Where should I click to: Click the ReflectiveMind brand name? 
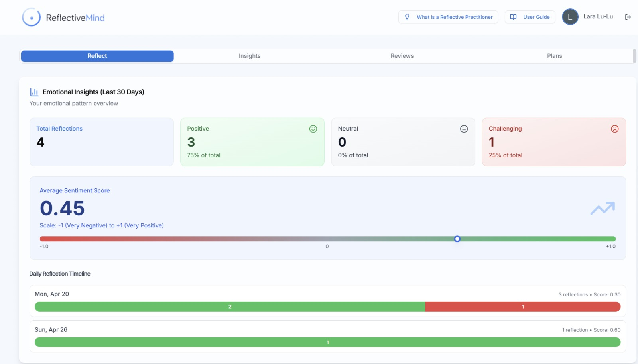pyautogui.click(x=75, y=18)
